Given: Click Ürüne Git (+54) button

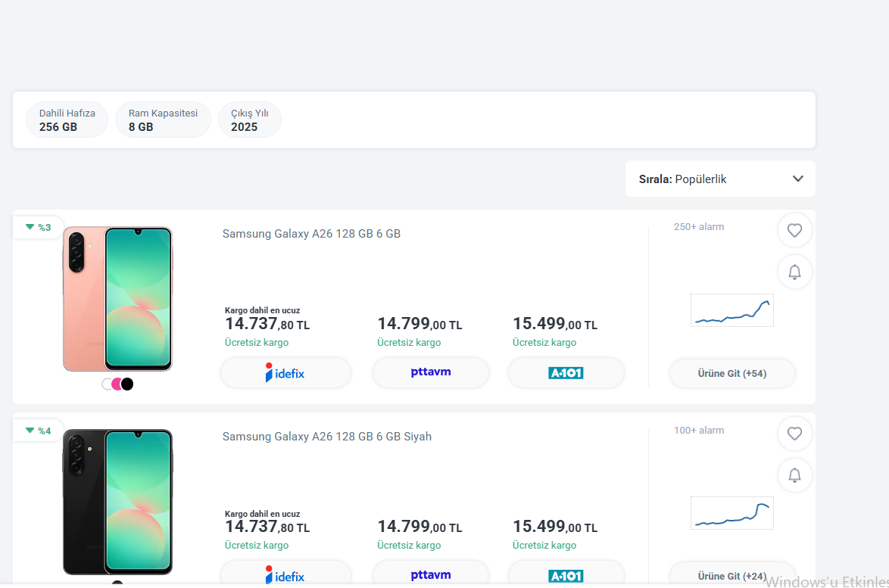Looking at the screenshot, I should point(732,373).
